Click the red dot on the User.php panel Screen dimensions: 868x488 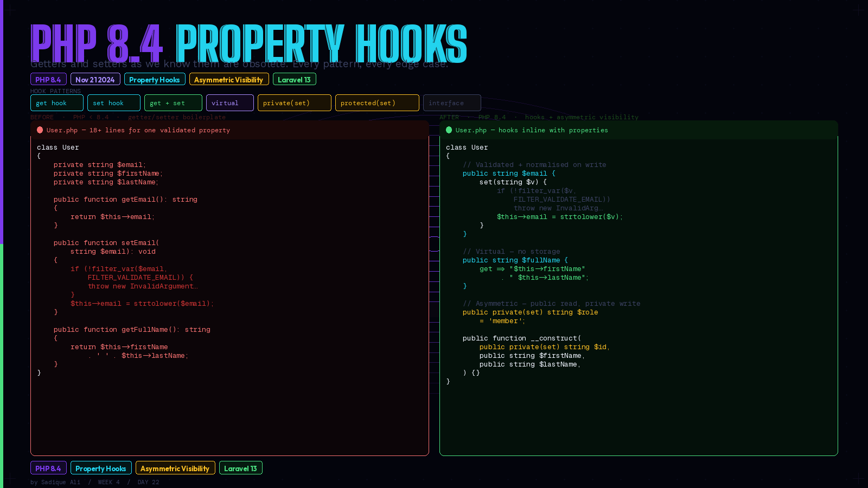[40, 130]
